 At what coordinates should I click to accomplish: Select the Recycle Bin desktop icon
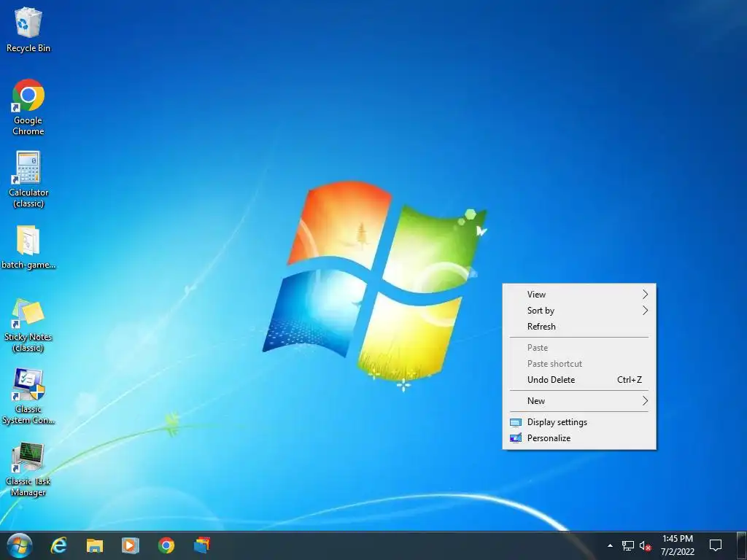tap(28, 29)
